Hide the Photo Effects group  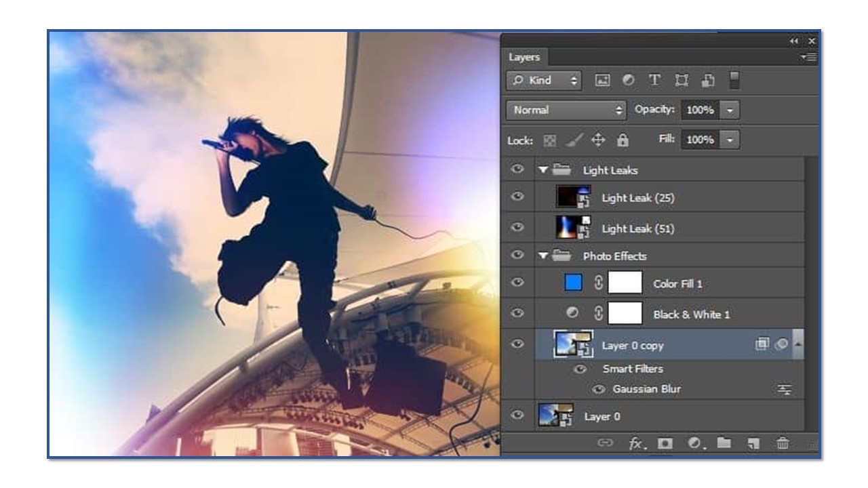tap(518, 256)
